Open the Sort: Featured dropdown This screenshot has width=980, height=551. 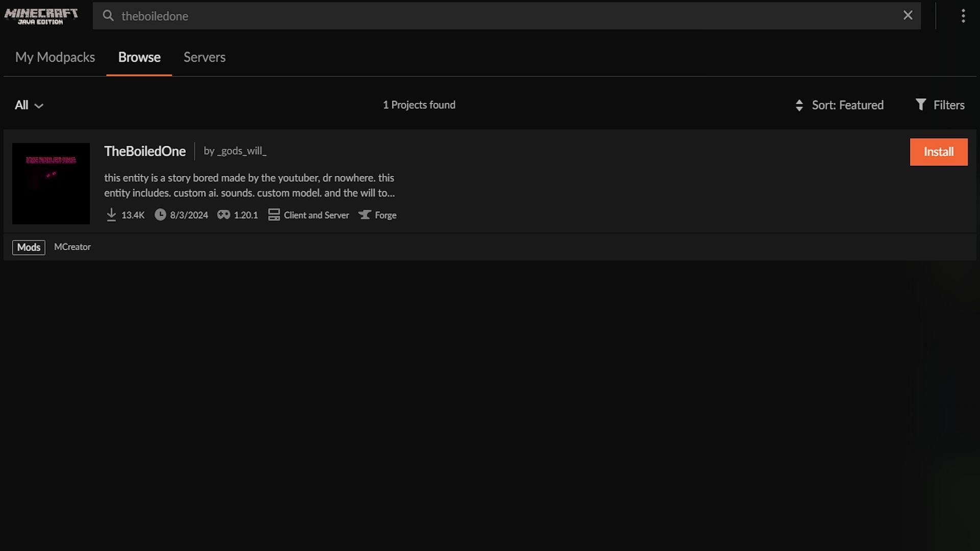pos(847,105)
